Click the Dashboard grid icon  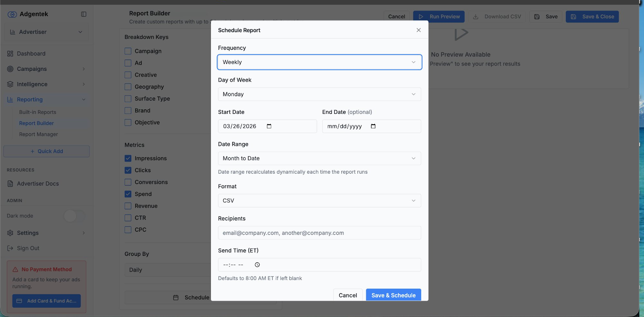point(10,54)
